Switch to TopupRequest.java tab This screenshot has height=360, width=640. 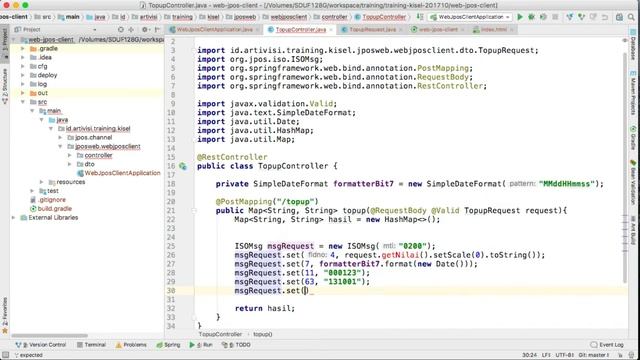tap(372, 29)
